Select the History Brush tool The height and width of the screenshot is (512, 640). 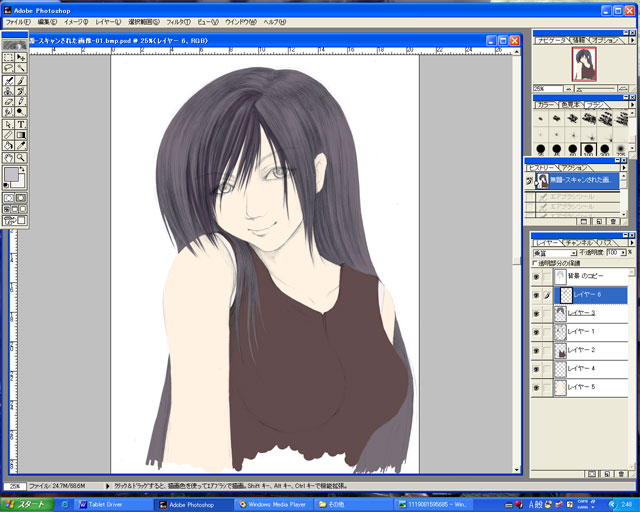click(21, 91)
